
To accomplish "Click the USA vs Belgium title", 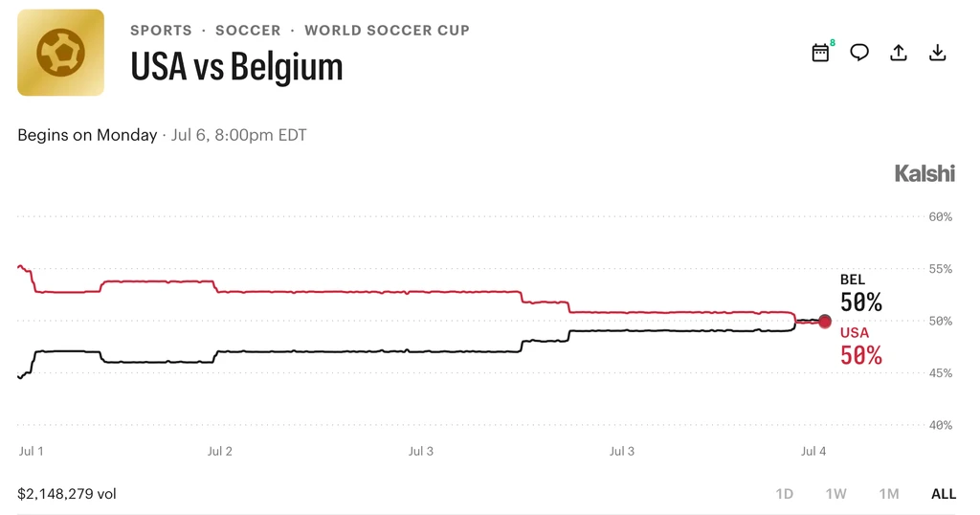I will [237, 66].
